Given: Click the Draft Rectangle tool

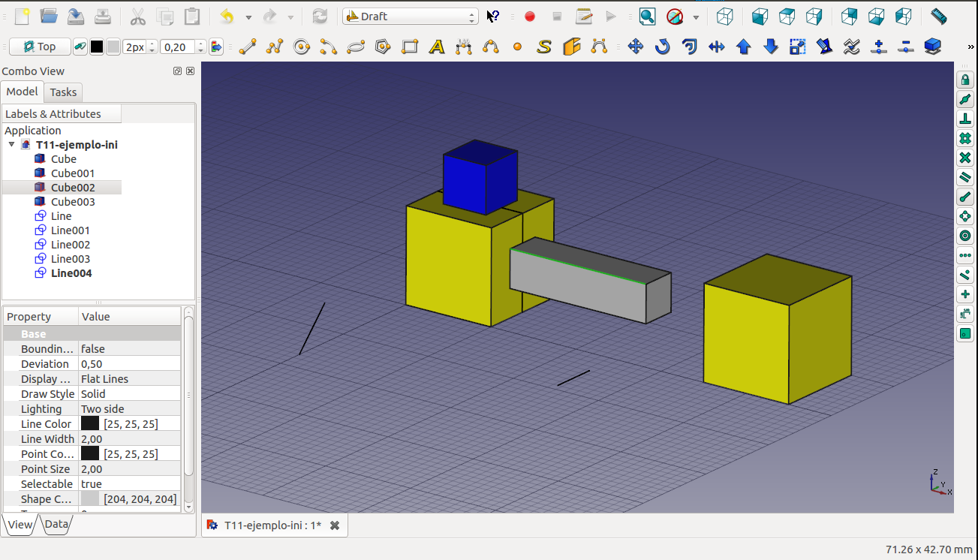Looking at the screenshot, I should [410, 47].
